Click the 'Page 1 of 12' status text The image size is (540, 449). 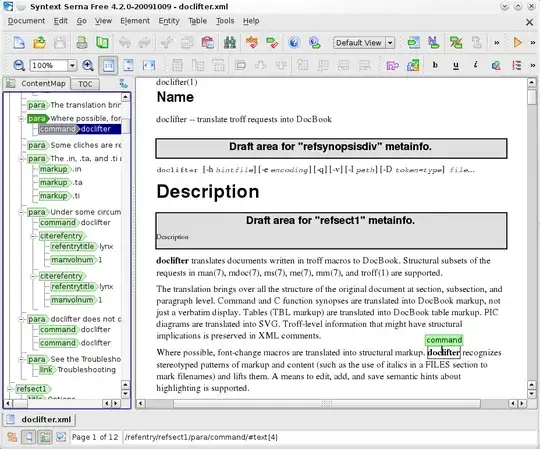(95, 437)
